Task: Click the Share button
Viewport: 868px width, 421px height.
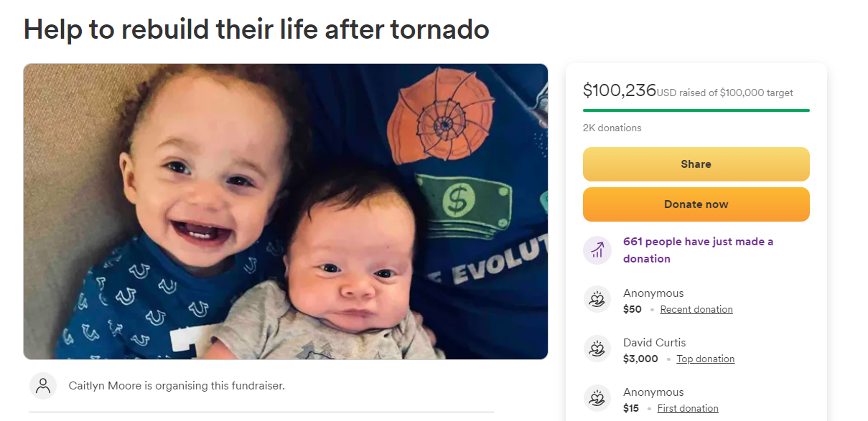Action: (x=696, y=164)
